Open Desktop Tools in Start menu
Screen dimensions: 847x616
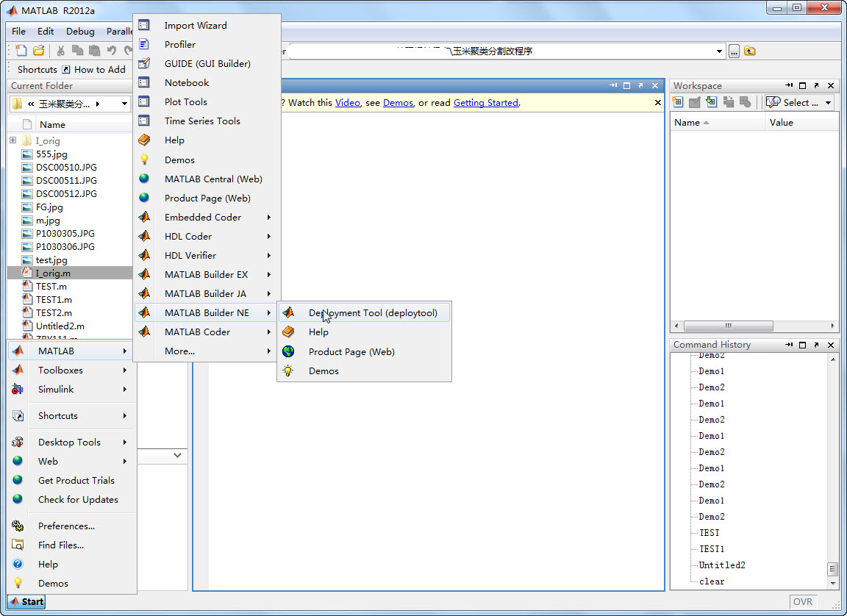(x=71, y=443)
